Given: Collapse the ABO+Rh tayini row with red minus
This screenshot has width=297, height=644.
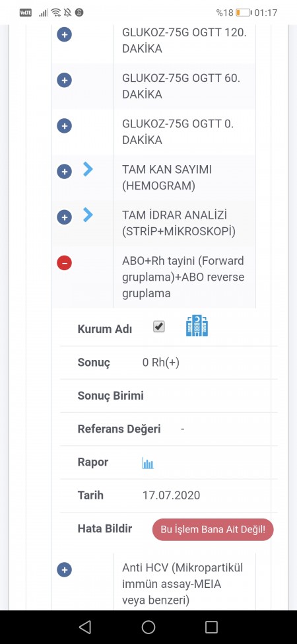Looking at the screenshot, I should [64, 262].
